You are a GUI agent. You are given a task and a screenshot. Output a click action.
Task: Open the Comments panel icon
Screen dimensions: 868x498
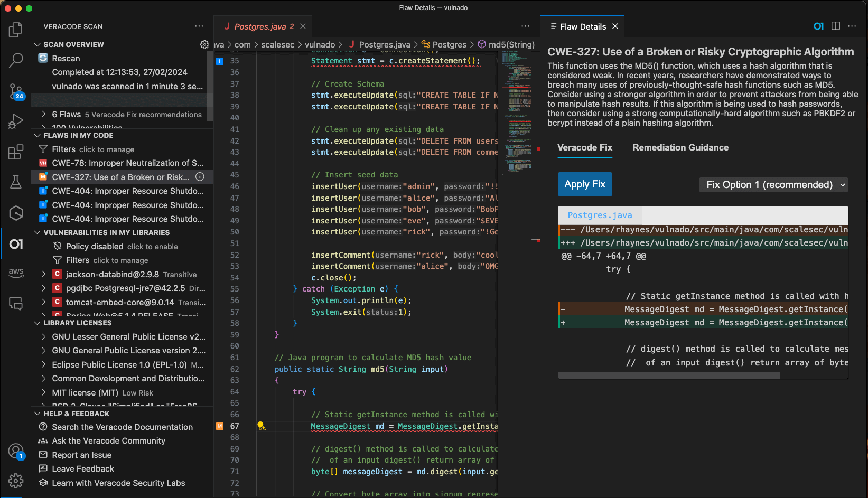pos(16,304)
